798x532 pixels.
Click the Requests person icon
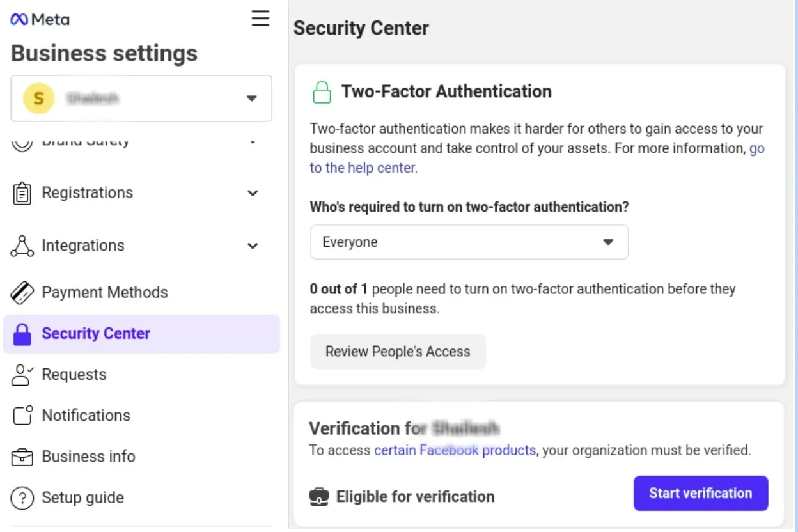22,375
